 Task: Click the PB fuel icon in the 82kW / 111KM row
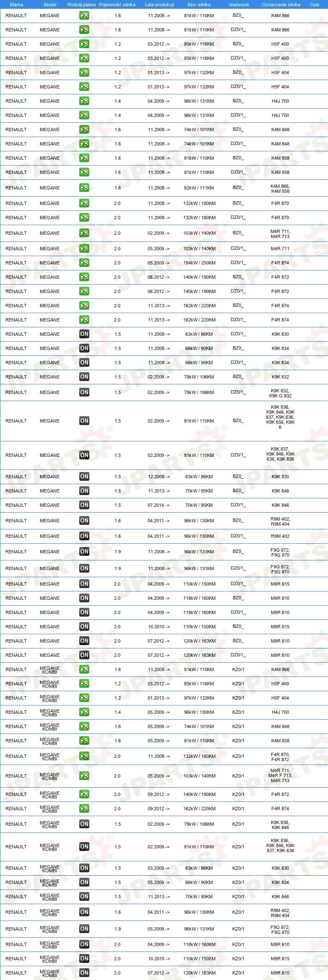tap(84, 188)
